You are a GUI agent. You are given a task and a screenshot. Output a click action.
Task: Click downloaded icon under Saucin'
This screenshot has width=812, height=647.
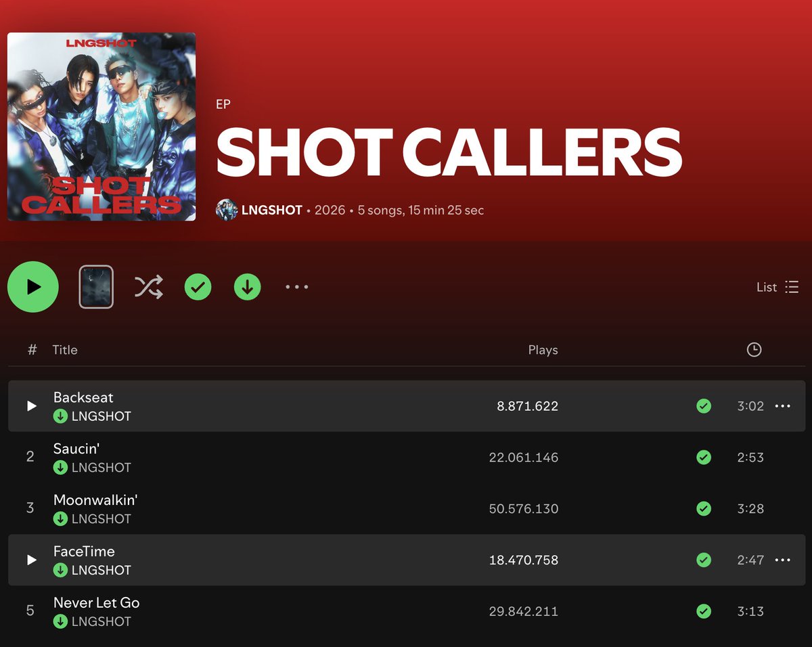coord(60,468)
